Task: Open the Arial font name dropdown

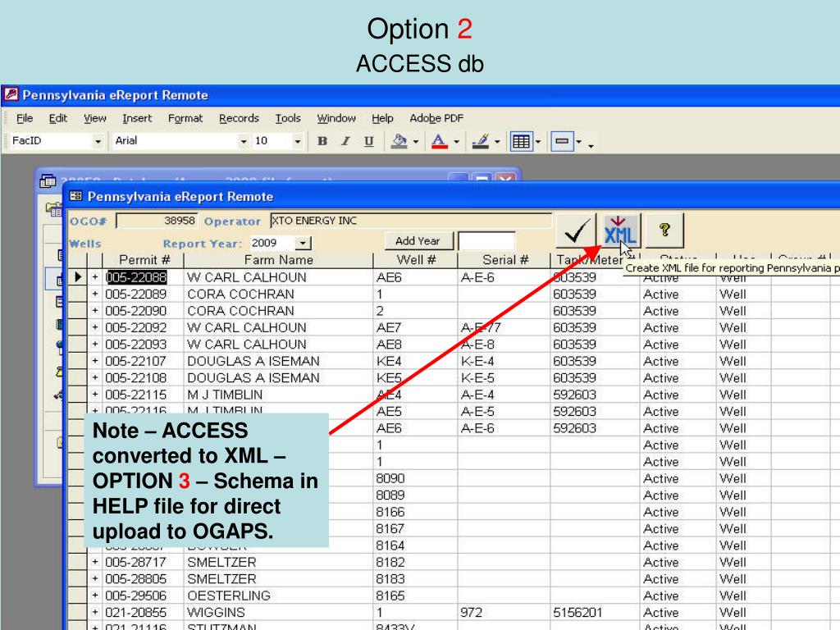Action: (243, 141)
